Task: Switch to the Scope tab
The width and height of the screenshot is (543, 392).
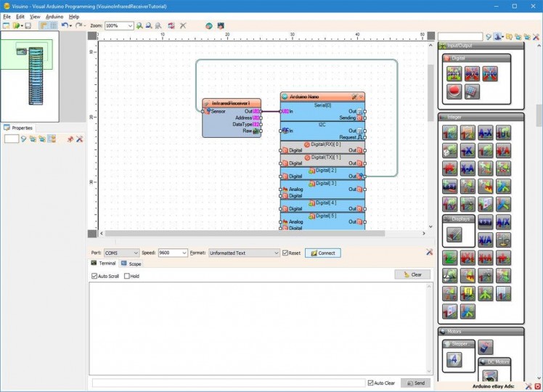Action: click(x=131, y=264)
